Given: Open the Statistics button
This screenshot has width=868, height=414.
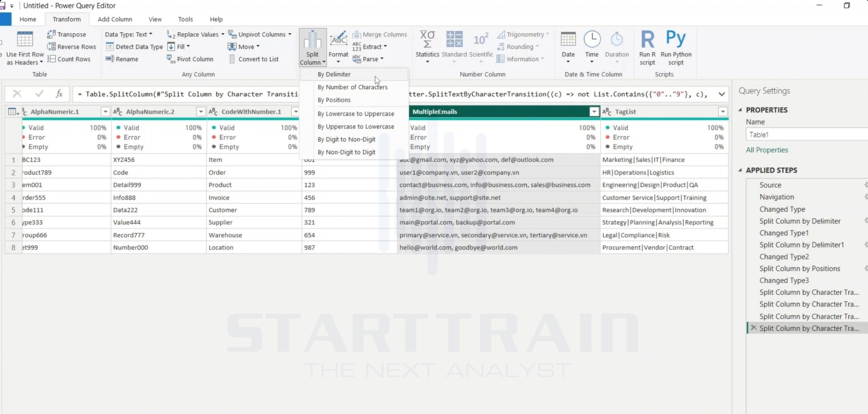Looking at the screenshot, I should pyautogui.click(x=427, y=47).
